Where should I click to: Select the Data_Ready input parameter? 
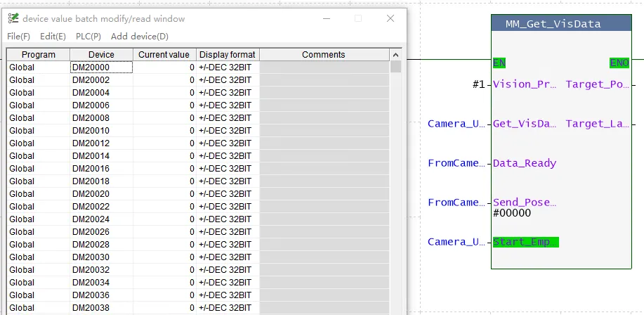click(x=525, y=163)
